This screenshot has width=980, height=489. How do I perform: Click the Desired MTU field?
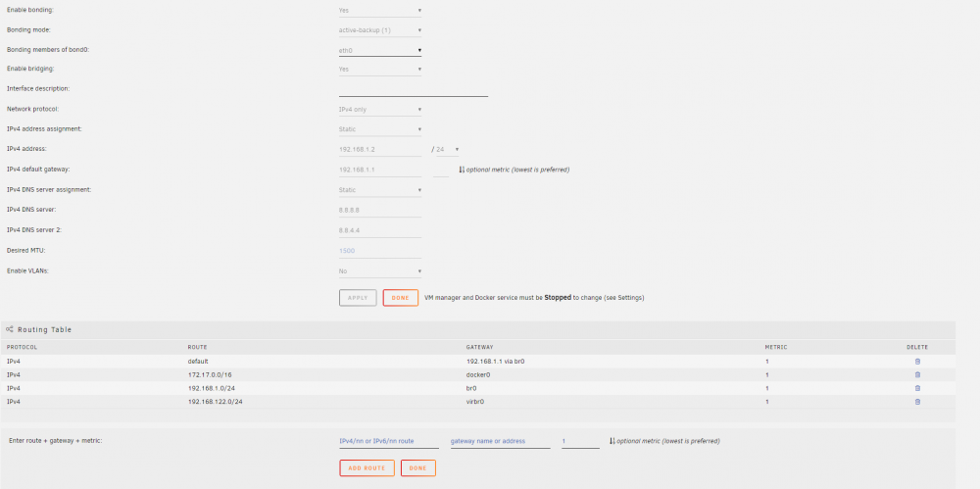(x=380, y=251)
